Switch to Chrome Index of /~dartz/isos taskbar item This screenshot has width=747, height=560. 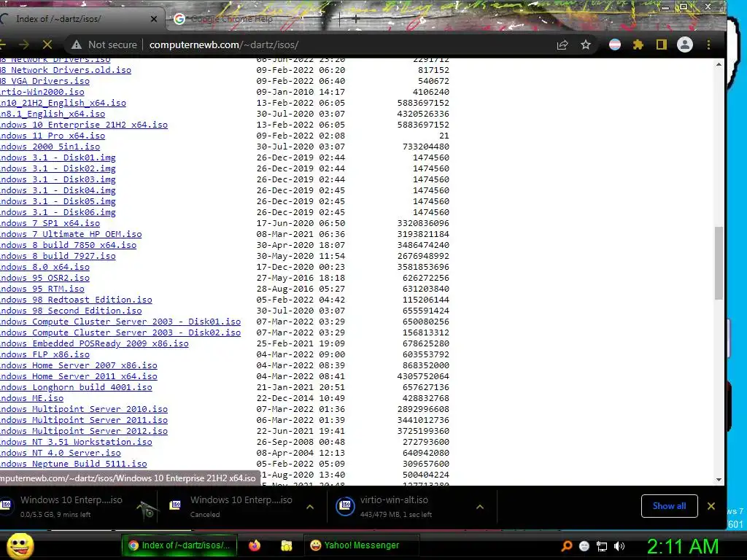(x=179, y=545)
